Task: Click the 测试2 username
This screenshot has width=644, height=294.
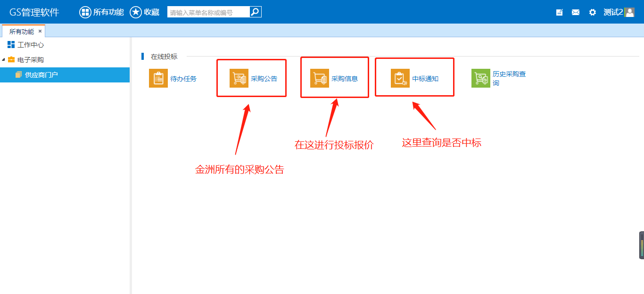Action: (613, 12)
